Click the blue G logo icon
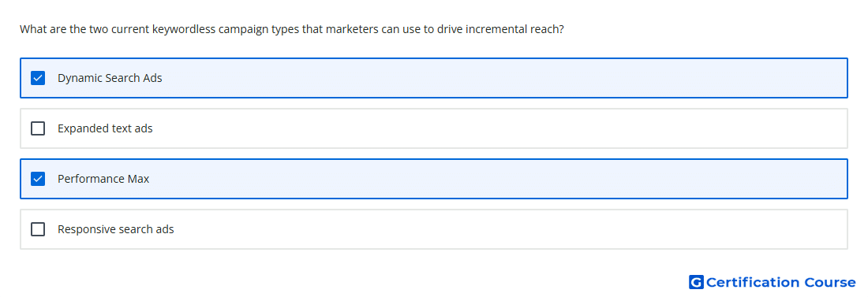This screenshot has height=297, width=868. click(696, 282)
